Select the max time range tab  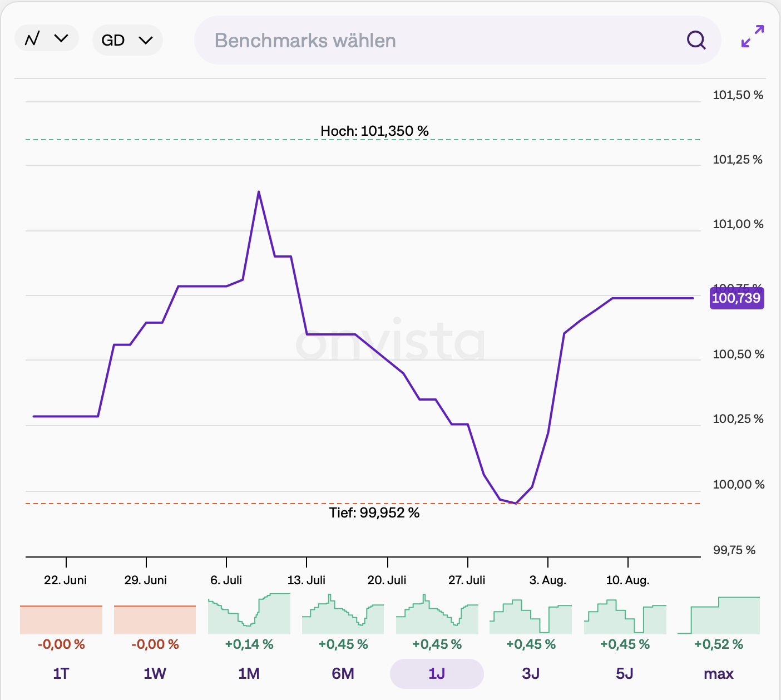click(x=719, y=674)
